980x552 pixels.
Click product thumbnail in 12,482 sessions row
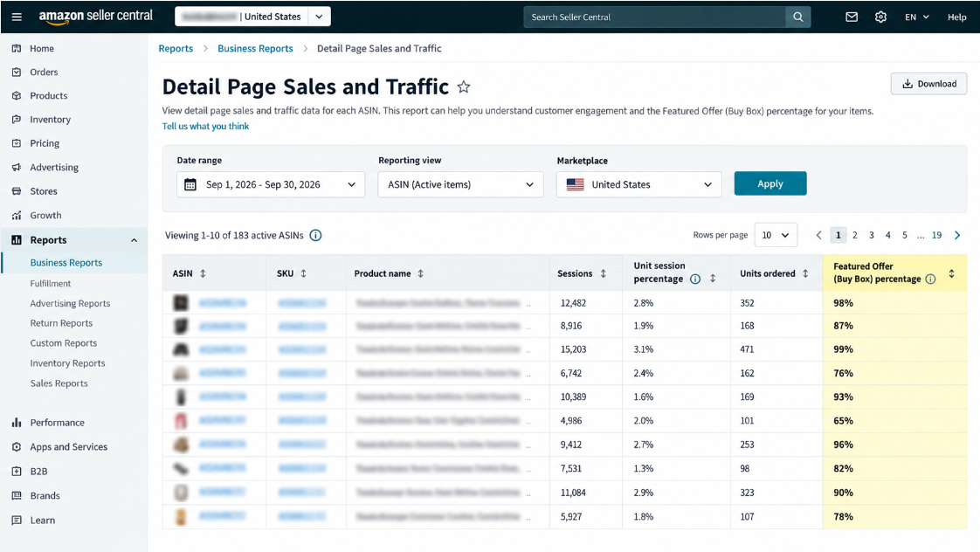tap(181, 303)
